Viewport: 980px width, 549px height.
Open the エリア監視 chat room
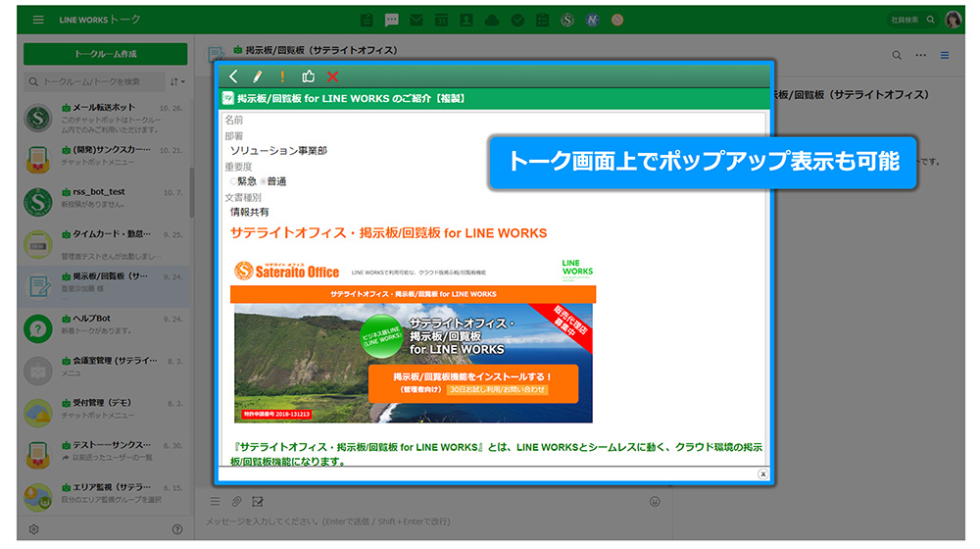(105, 496)
